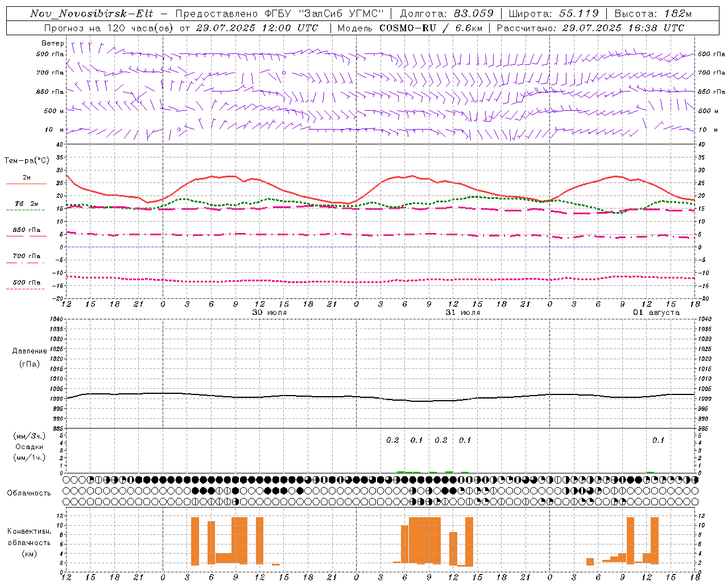Click the Облачность cloud cover label
728x582 pixels.
click(29, 493)
